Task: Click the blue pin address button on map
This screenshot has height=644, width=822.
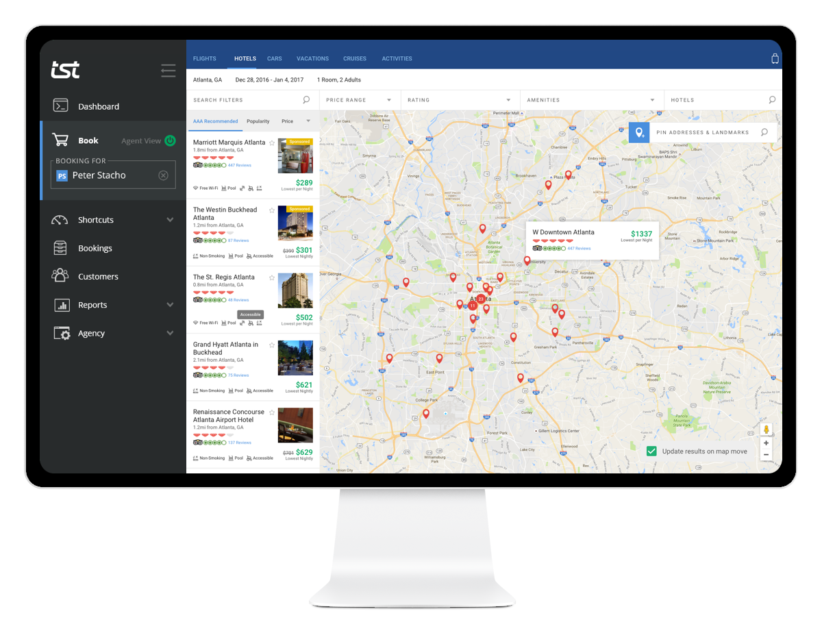Action: (639, 132)
